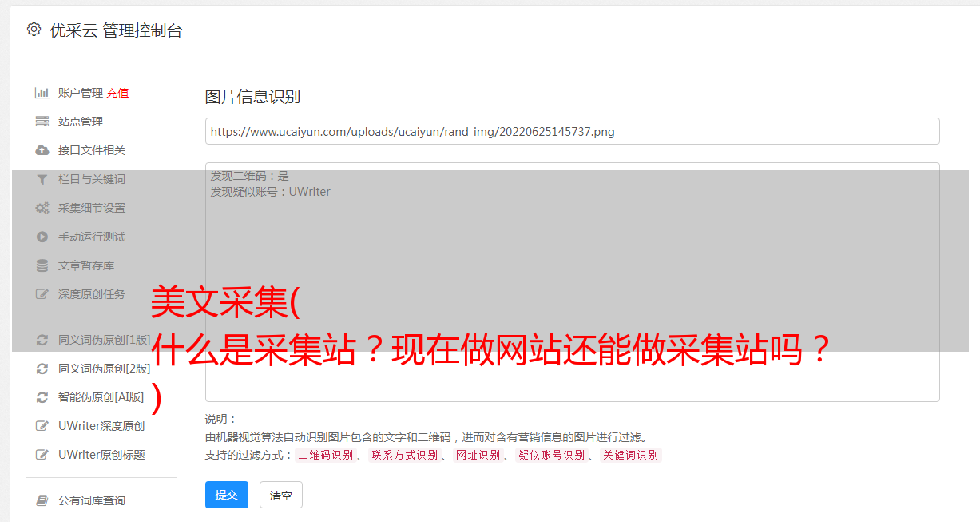Click the 联系方式识别 tag

(x=404, y=455)
